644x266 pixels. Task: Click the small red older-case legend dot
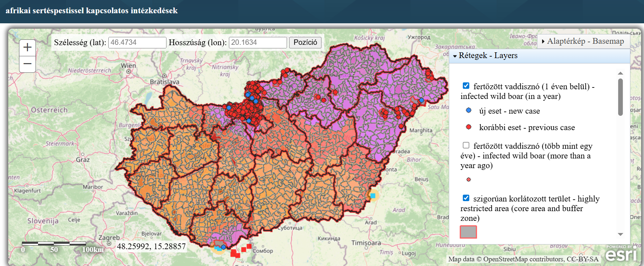pyautogui.click(x=469, y=180)
